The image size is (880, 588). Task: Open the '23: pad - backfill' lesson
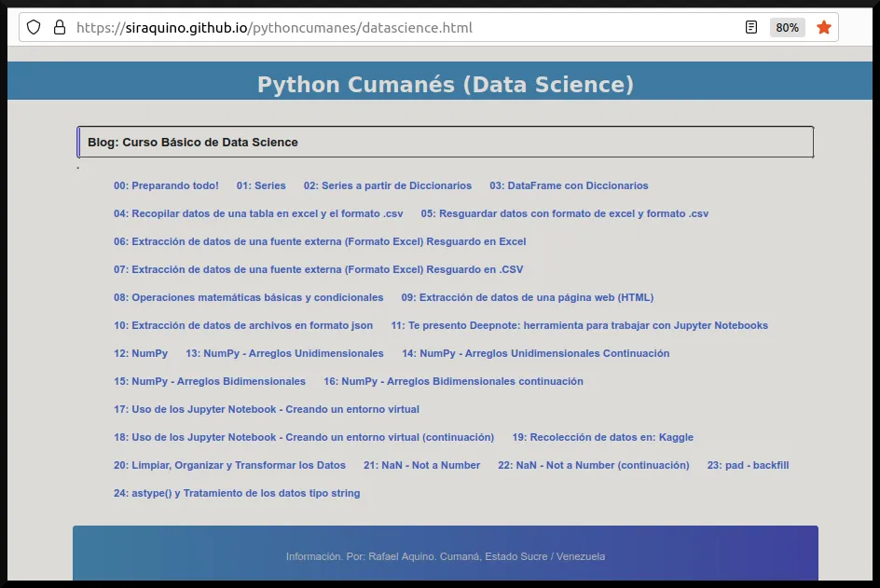(748, 465)
